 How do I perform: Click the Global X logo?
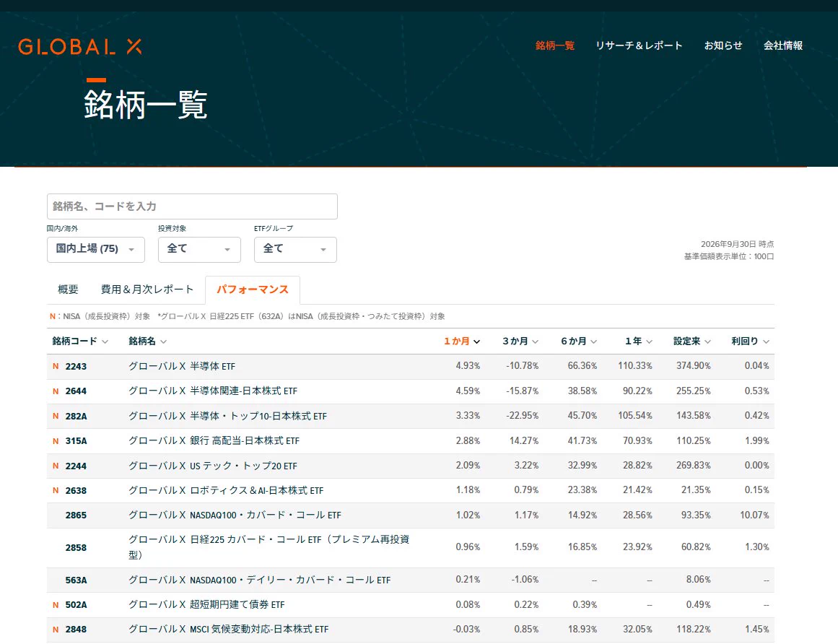pos(80,46)
